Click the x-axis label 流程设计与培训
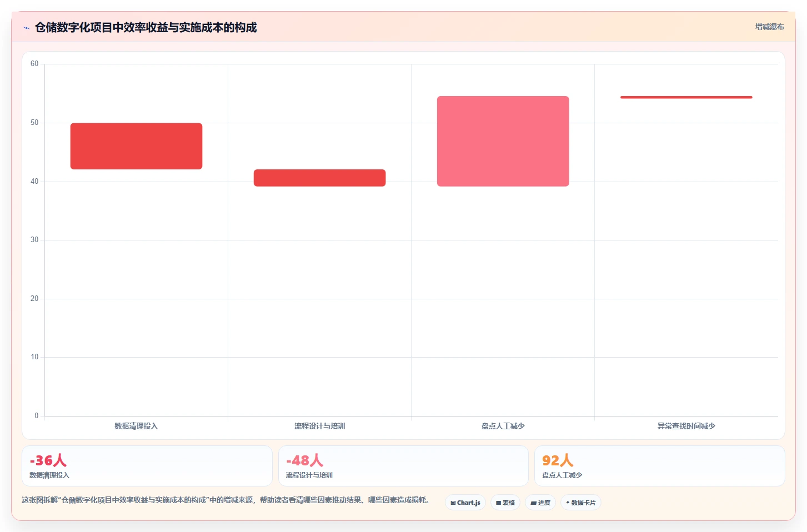The height and width of the screenshot is (532, 807). coord(319,426)
